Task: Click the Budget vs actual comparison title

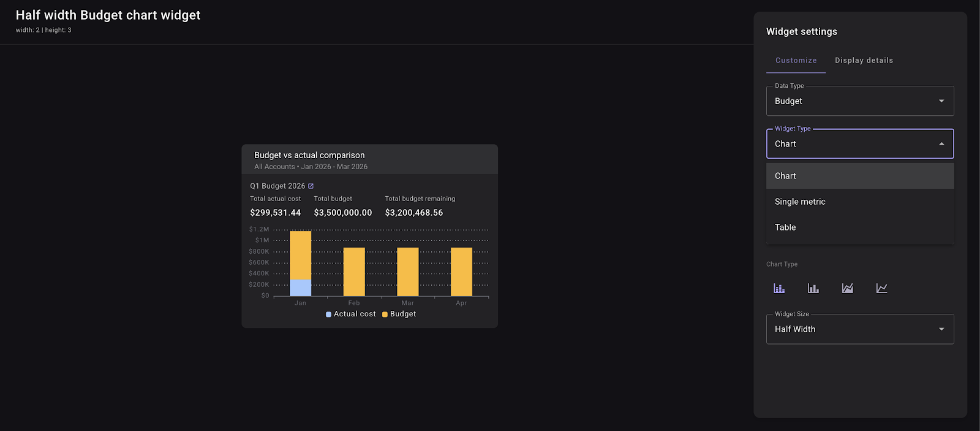Action: pos(309,155)
